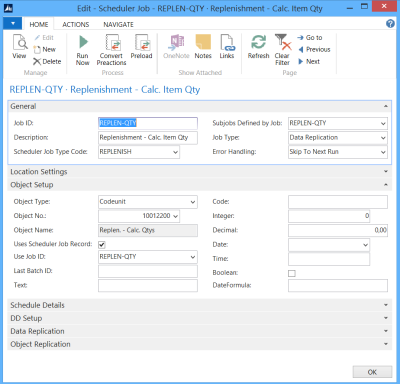This screenshot has height=384, width=400.
Task: Toggle the Boolean checkbox
Action: coord(292,273)
